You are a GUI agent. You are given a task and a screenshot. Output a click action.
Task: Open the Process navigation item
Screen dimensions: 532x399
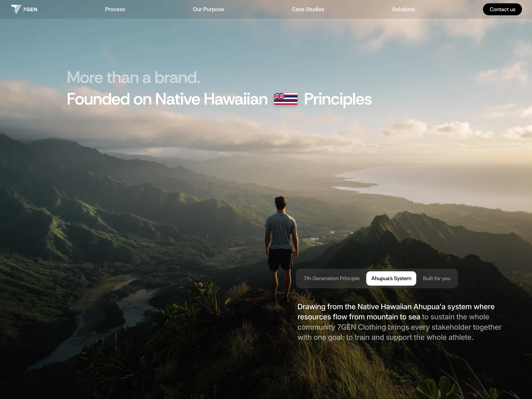tap(115, 9)
